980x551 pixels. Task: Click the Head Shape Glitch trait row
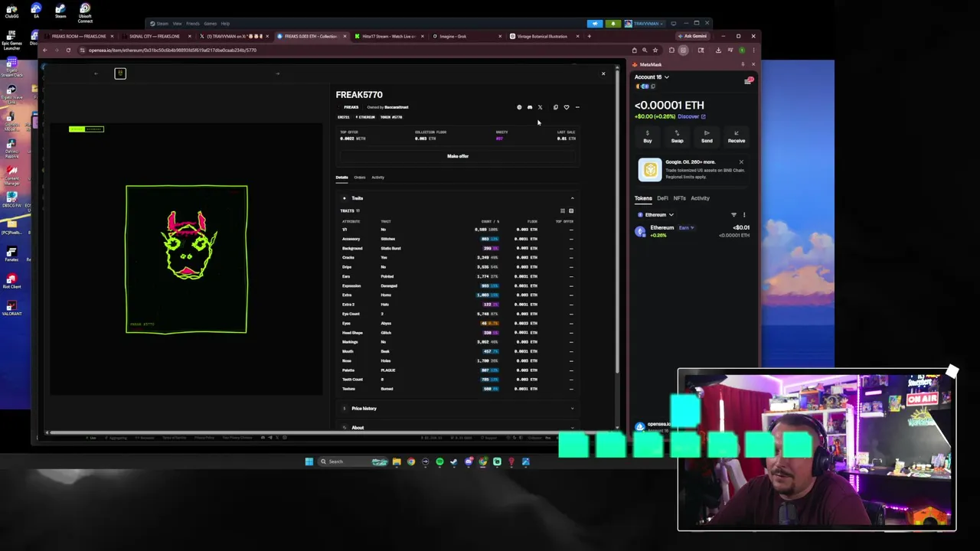458,333
